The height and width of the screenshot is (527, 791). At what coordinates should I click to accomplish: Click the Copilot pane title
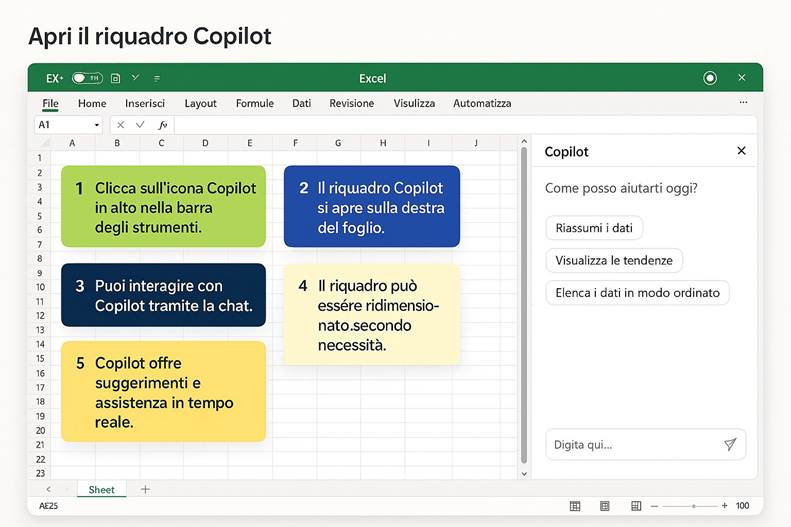[x=567, y=152]
